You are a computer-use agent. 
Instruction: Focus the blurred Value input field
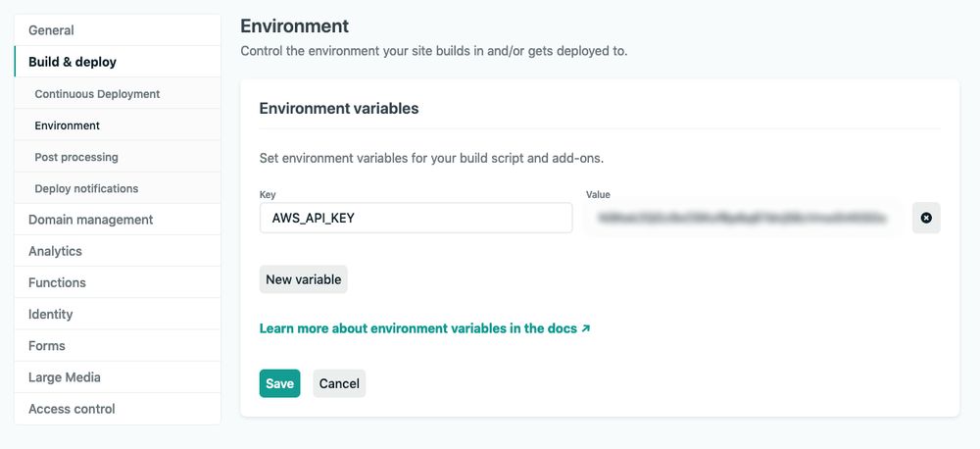coord(742,218)
